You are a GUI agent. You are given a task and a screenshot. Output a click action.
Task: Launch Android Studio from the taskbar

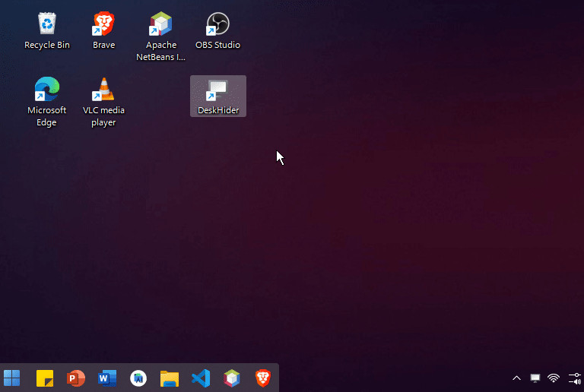tap(138, 378)
